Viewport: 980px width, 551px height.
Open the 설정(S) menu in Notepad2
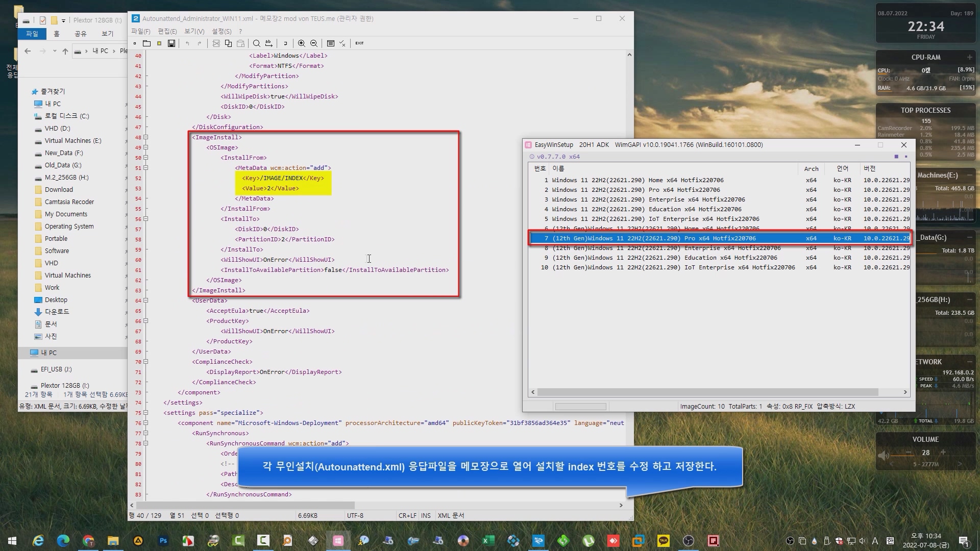tap(222, 32)
